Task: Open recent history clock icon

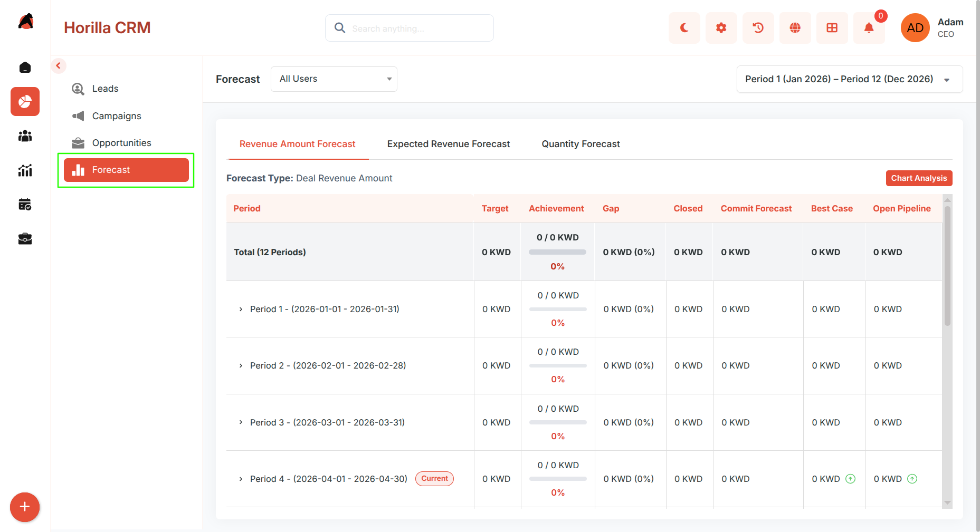Action: (x=758, y=28)
